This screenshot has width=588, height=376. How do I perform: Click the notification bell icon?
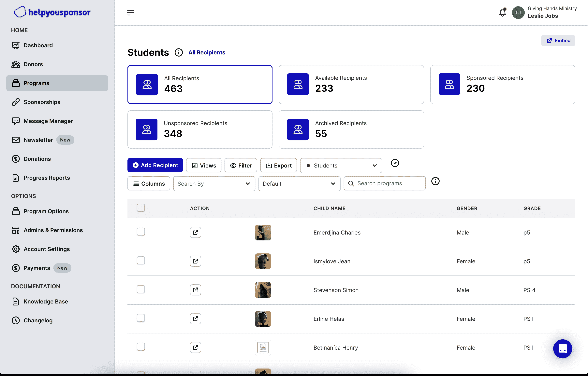503,12
